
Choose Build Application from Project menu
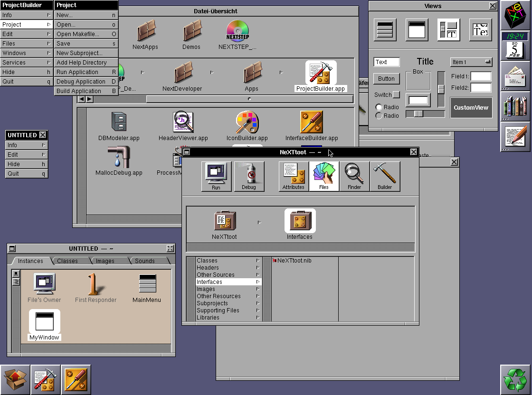[x=86, y=91]
